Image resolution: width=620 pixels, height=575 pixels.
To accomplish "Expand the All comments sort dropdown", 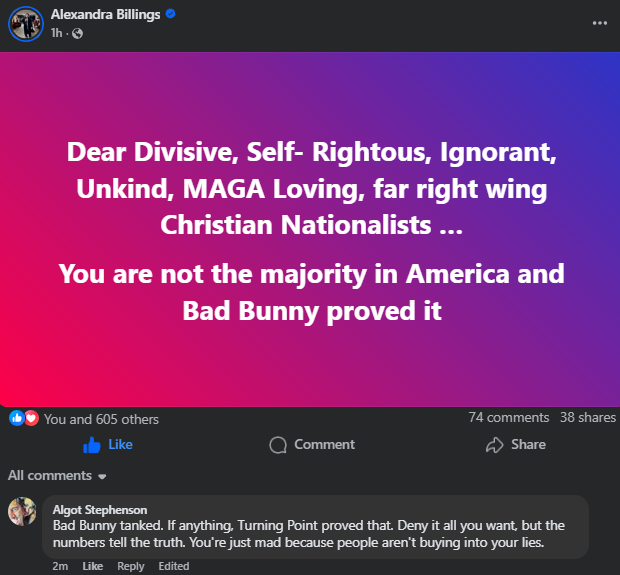I will click(57, 475).
